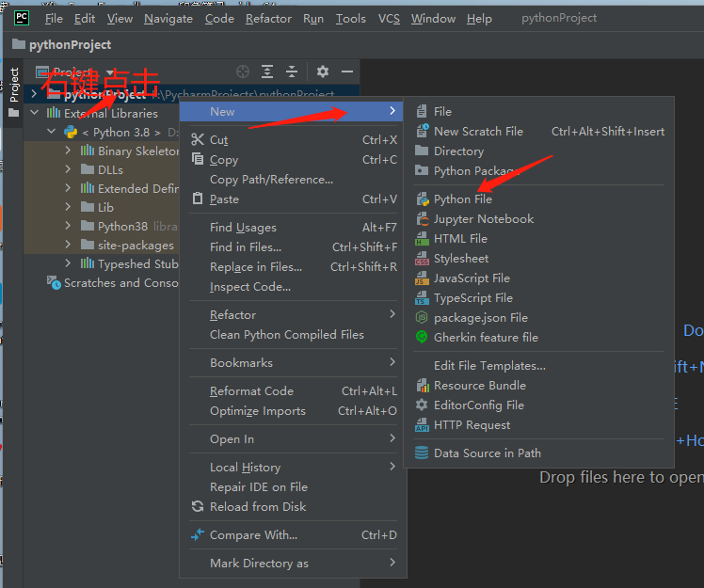Select Clean Python Compiled Files
The width and height of the screenshot is (704, 588).
pos(294,334)
